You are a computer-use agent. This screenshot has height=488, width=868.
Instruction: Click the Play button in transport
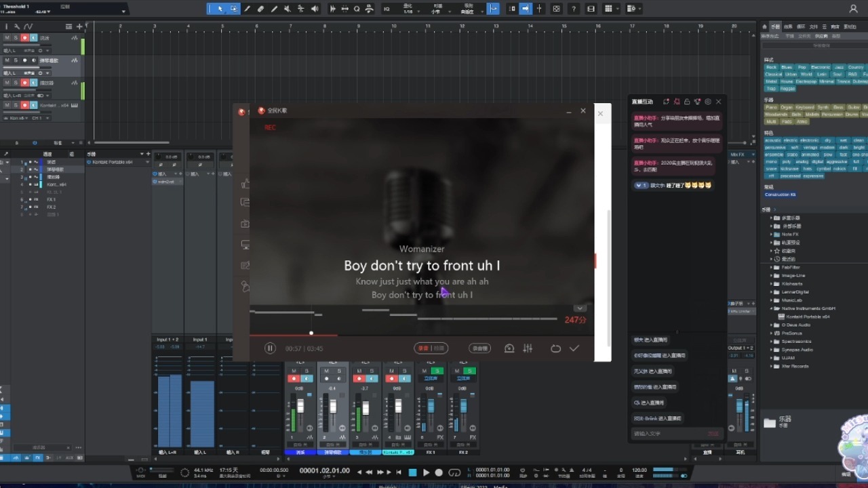[426, 472]
